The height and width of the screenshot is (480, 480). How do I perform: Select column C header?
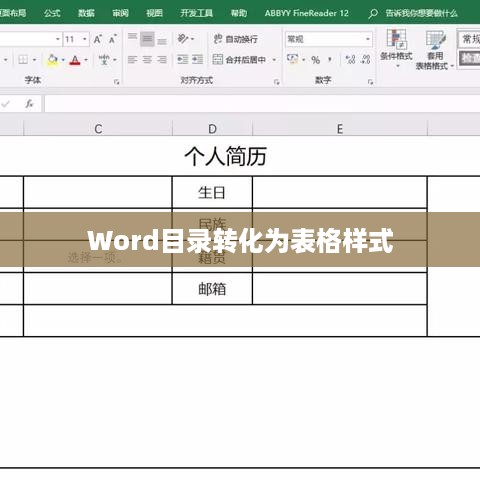(x=98, y=129)
